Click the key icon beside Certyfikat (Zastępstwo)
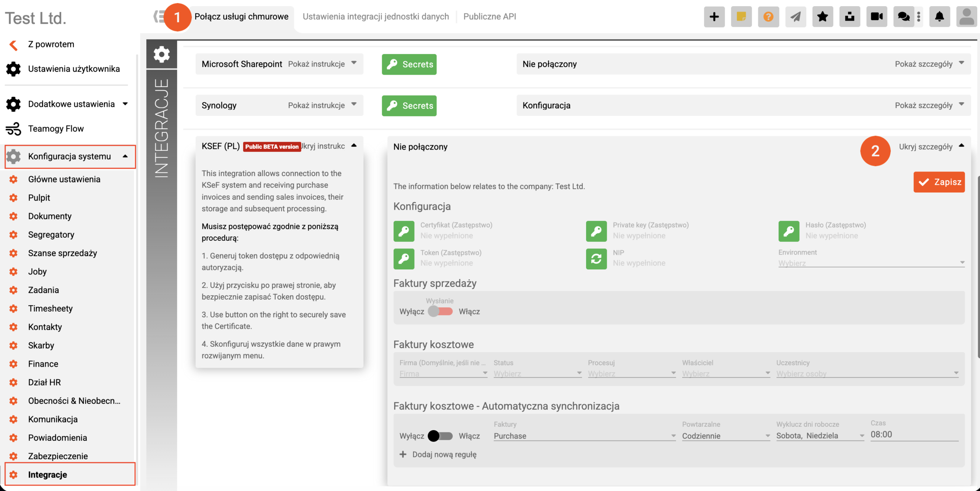This screenshot has width=980, height=491. click(404, 231)
